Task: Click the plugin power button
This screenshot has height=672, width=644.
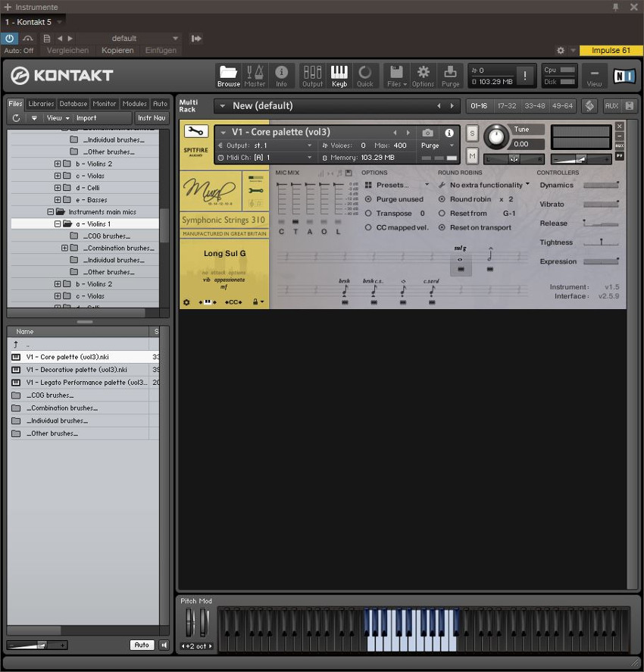Action: pos(9,39)
